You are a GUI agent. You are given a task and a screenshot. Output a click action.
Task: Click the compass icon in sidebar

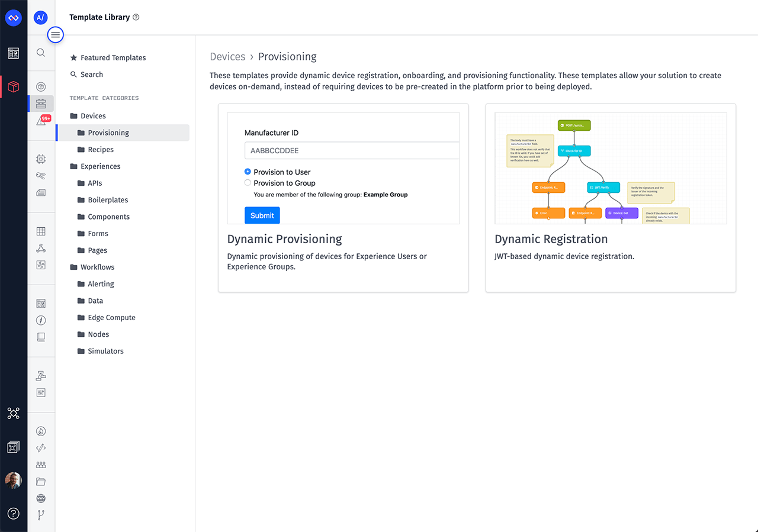click(x=41, y=321)
